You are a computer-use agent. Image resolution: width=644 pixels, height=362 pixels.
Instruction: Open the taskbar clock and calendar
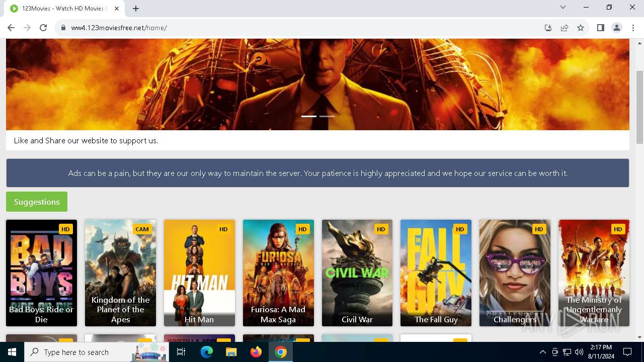(601, 352)
